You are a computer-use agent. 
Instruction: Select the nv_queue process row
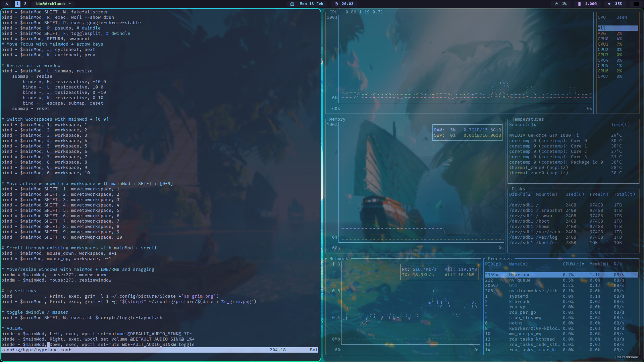click(561, 280)
